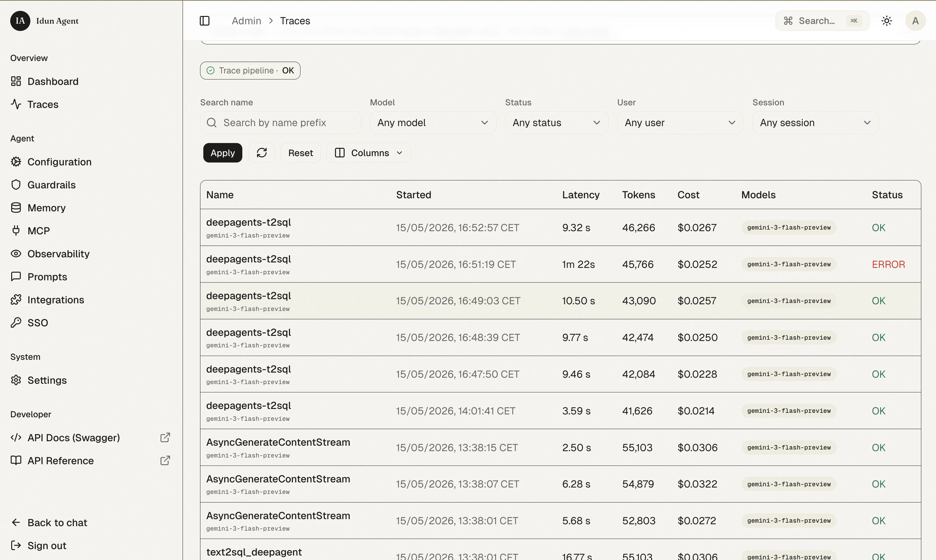The height and width of the screenshot is (560, 936).
Task: Expand the Any user dropdown
Action: click(680, 123)
